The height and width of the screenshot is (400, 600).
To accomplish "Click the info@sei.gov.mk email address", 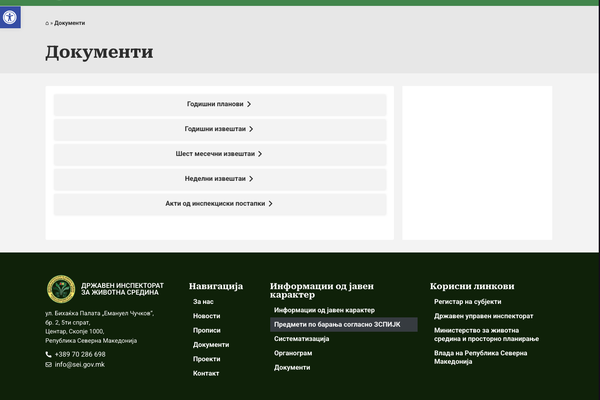I will point(80,364).
